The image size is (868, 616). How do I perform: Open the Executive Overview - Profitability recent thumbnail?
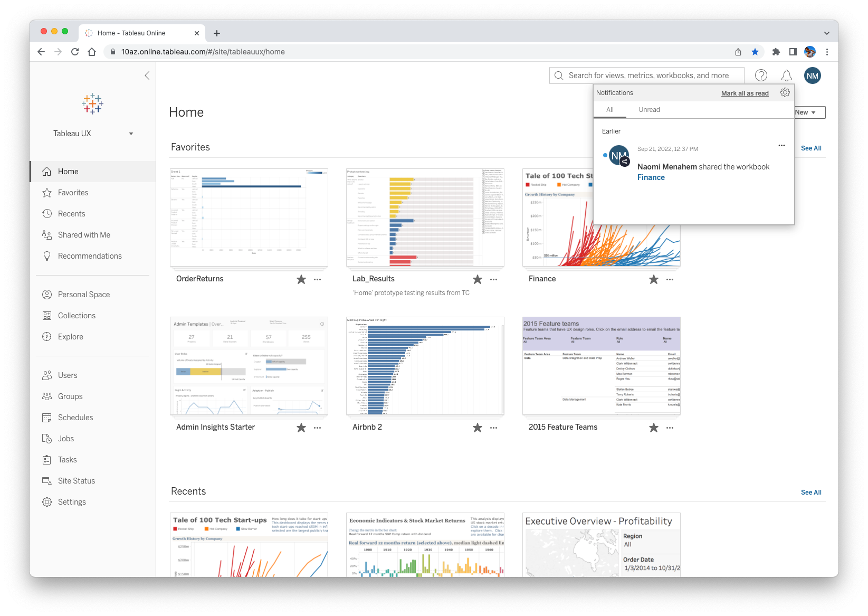602,545
